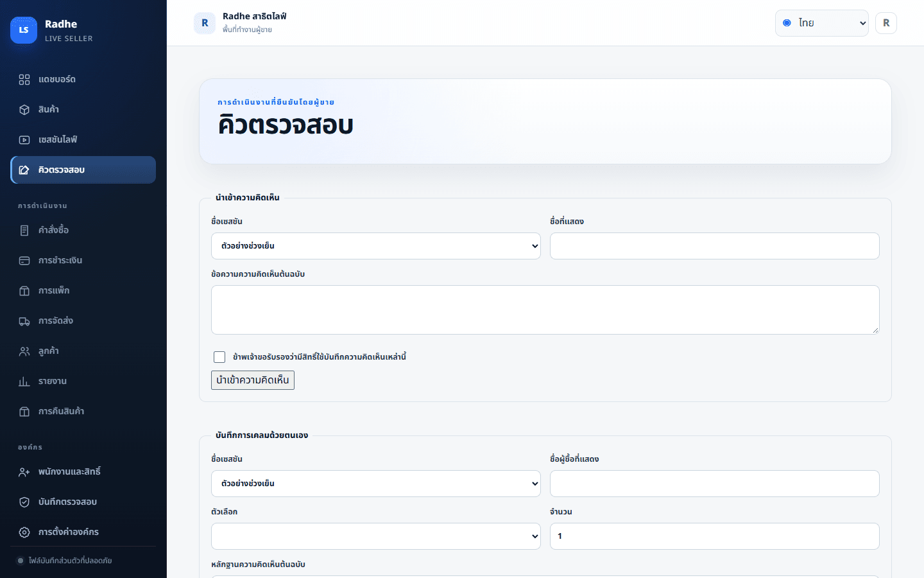
Task: Open the live session play icon (เซสชันไลฟ์)
Action: pyautogui.click(x=24, y=140)
